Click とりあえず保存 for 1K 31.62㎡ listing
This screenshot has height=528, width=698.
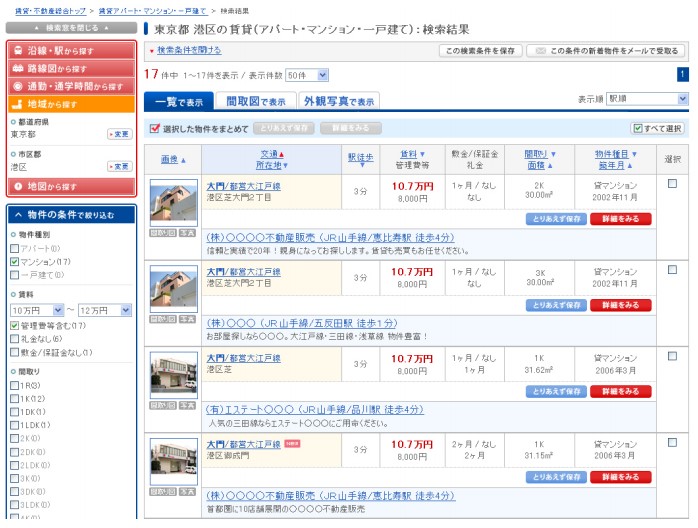click(556, 392)
